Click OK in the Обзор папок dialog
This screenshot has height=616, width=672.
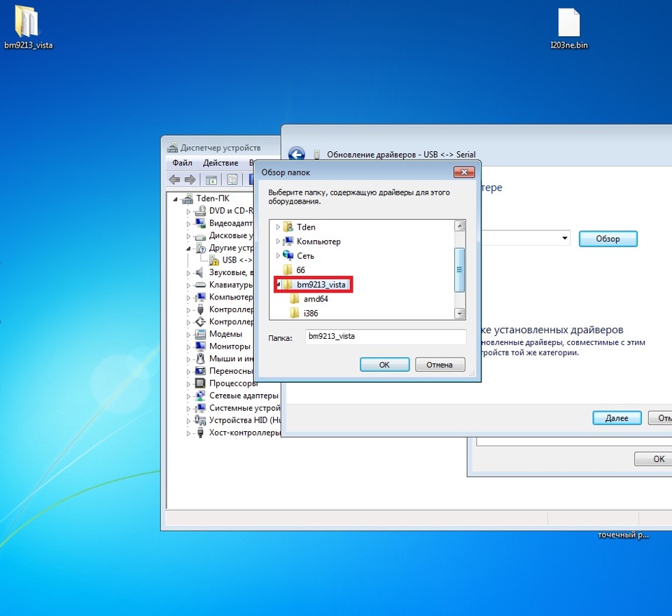[384, 365]
